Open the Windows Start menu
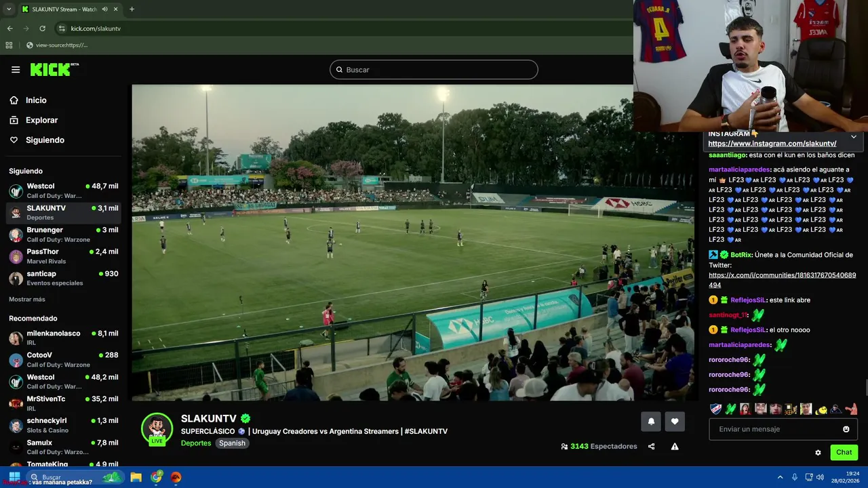Image resolution: width=868 pixels, height=488 pixels. click(x=14, y=477)
